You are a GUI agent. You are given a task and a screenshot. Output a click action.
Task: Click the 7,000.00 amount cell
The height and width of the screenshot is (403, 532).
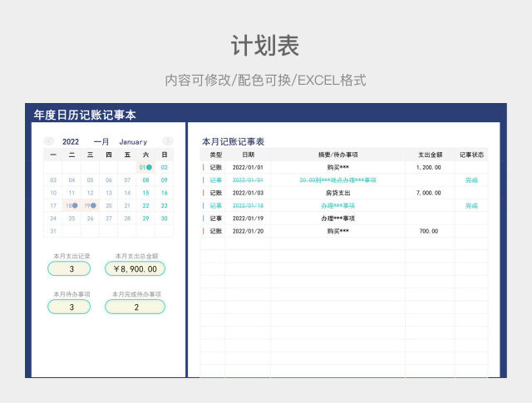(x=429, y=193)
